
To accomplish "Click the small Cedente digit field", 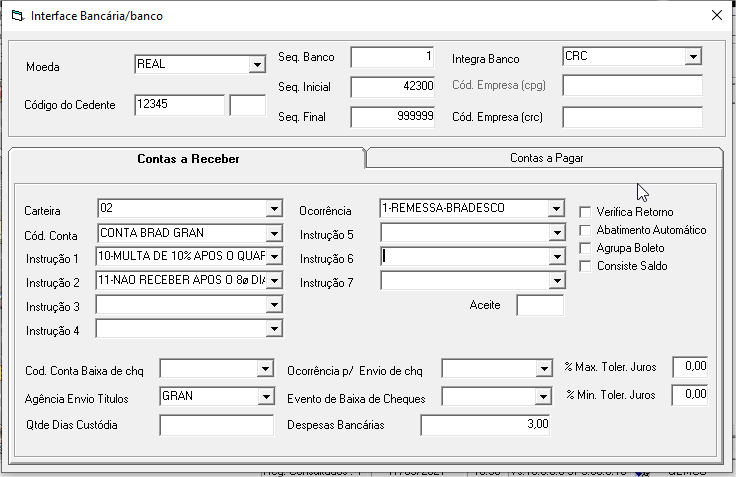I will click(x=248, y=105).
